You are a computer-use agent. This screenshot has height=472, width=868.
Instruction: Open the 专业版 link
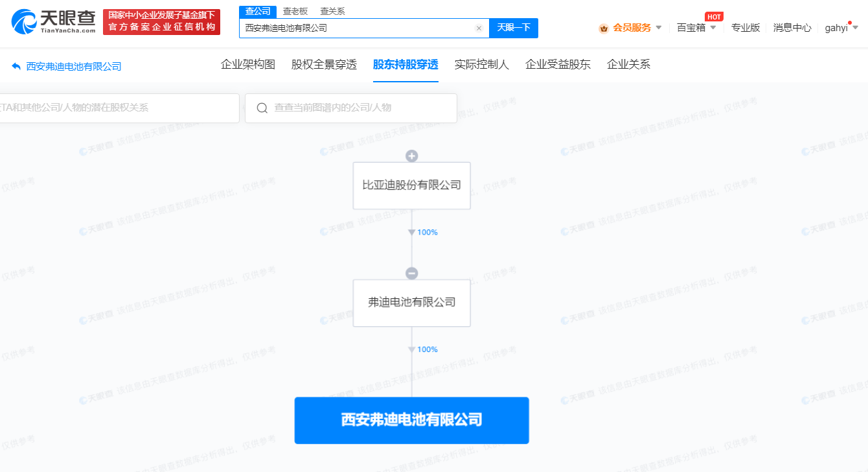(746, 28)
